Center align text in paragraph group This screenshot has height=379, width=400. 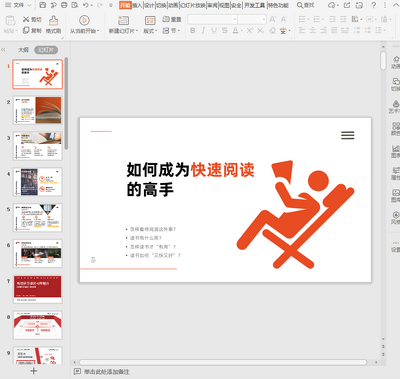(x=313, y=31)
